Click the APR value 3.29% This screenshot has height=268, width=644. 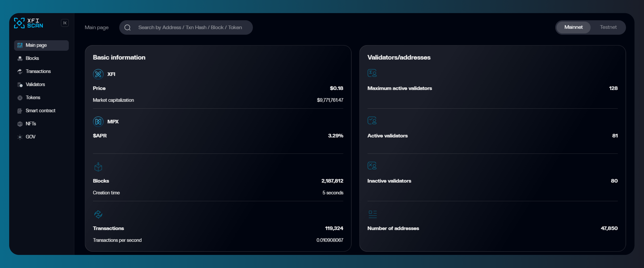click(335, 136)
